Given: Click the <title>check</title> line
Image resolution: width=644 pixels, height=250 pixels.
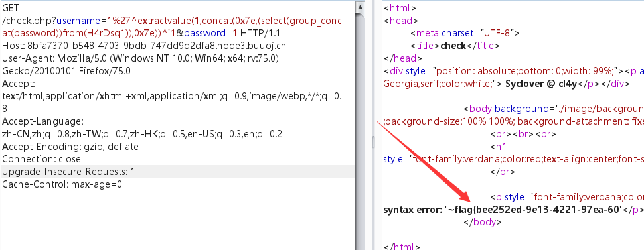Looking at the screenshot, I should (x=455, y=46).
